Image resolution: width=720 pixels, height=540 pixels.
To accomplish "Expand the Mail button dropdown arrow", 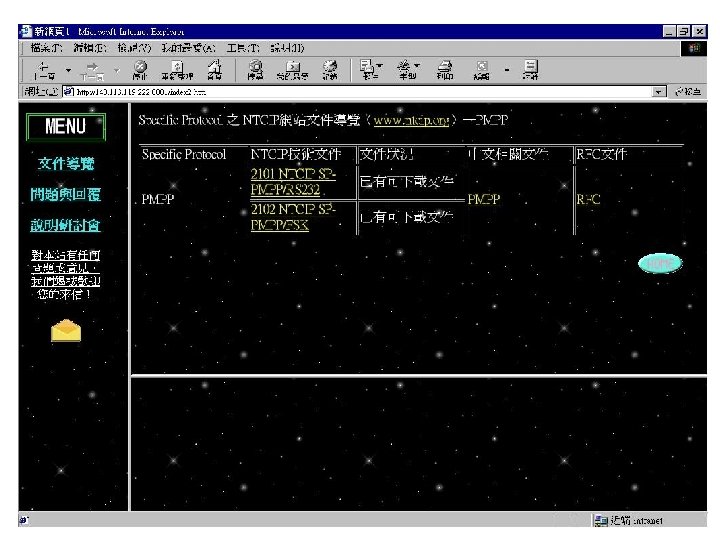I will [380, 66].
